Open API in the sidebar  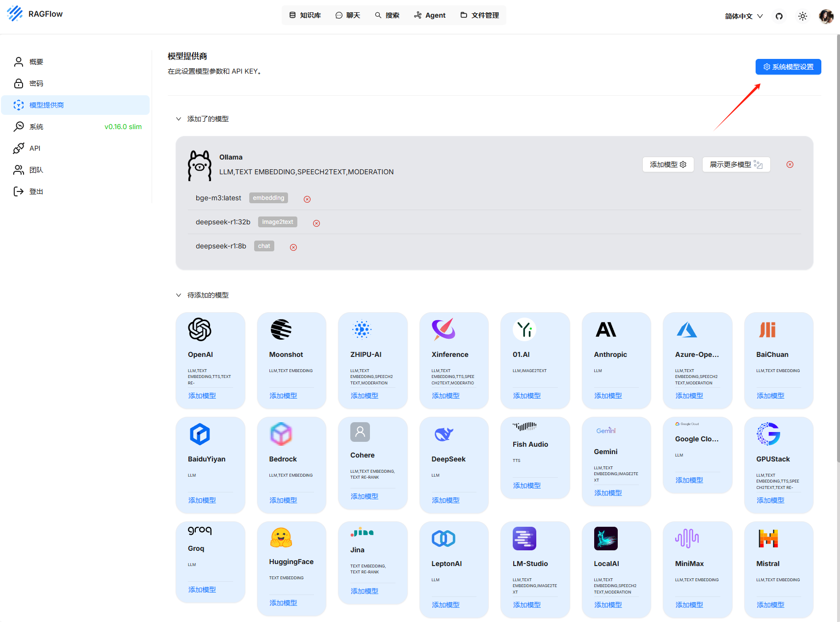coord(76,148)
